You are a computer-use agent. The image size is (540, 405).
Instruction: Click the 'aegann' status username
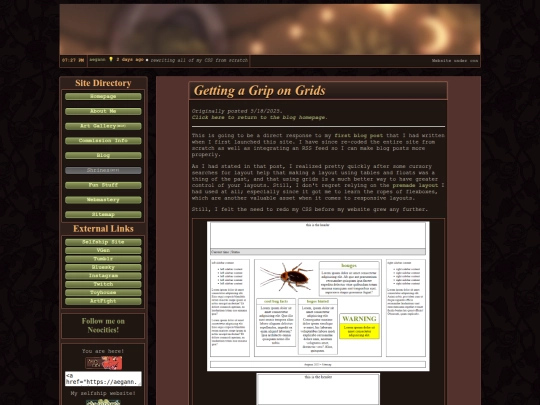(97, 60)
